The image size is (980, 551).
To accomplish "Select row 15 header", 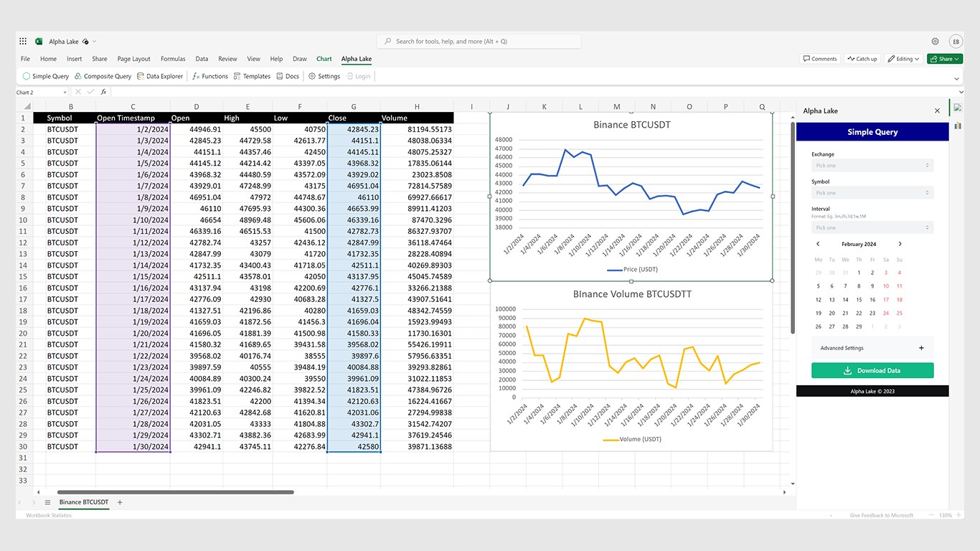I will [x=23, y=277].
